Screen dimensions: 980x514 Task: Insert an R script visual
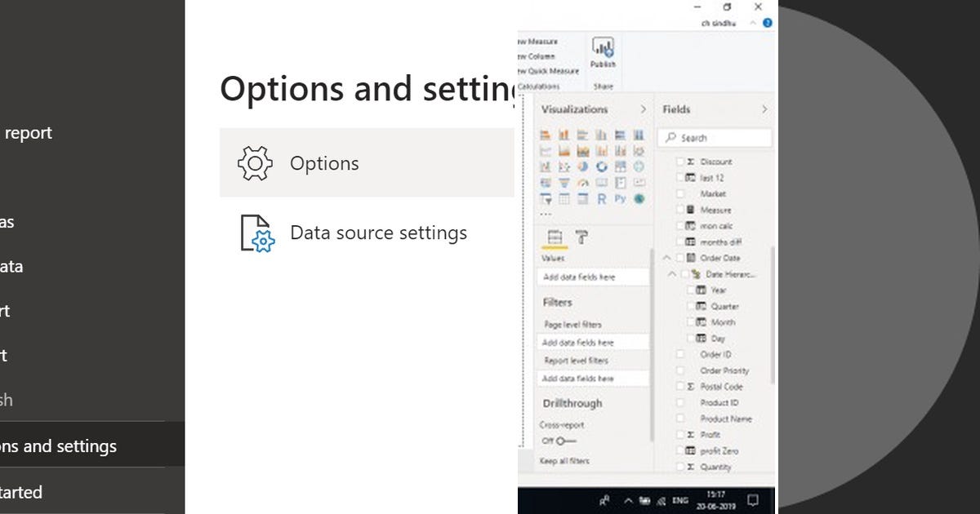602,198
